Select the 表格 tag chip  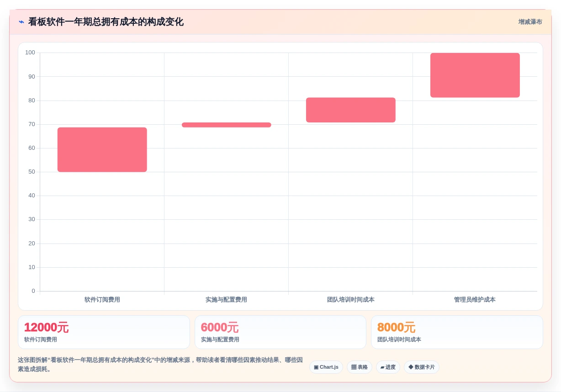pos(360,367)
